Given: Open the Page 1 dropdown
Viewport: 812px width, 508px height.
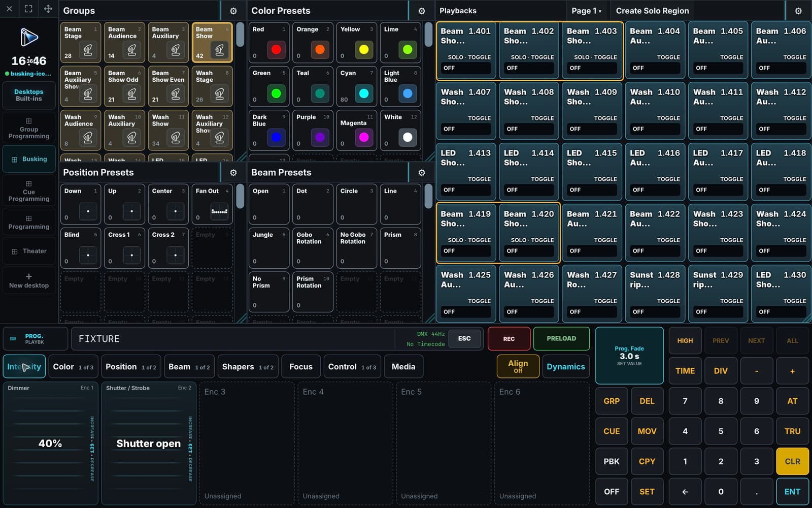Looking at the screenshot, I should [586, 11].
